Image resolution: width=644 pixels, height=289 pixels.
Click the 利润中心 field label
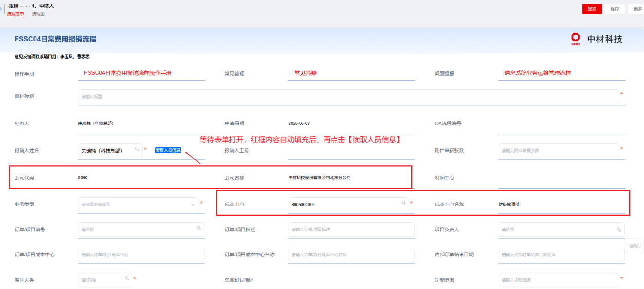(x=445, y=178)
